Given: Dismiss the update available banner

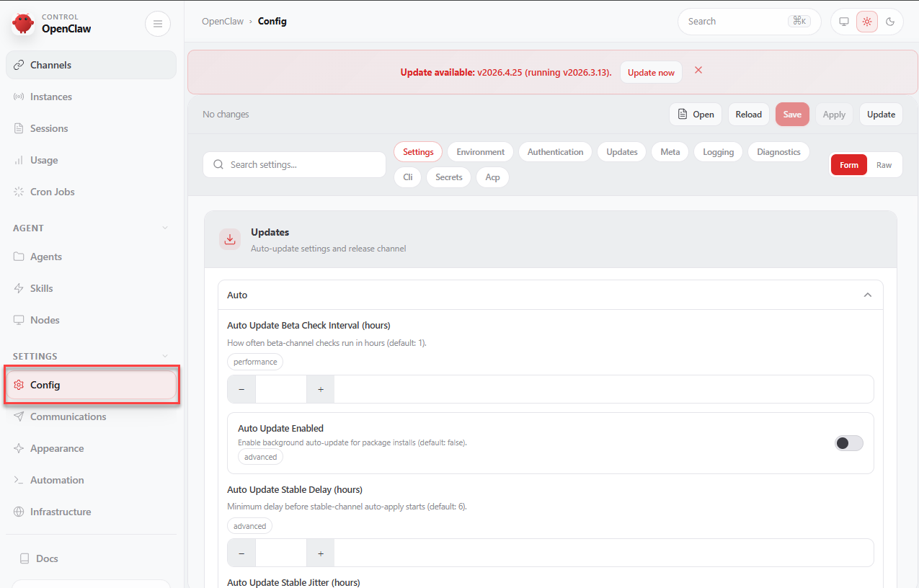Looking at the screenshot, I should (x=698, y=70).
